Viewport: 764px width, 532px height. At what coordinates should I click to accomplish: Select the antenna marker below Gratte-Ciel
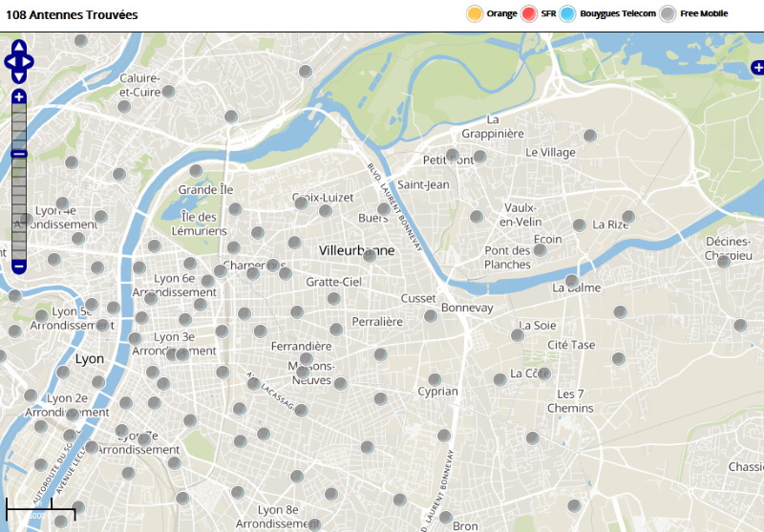[333, 298]
